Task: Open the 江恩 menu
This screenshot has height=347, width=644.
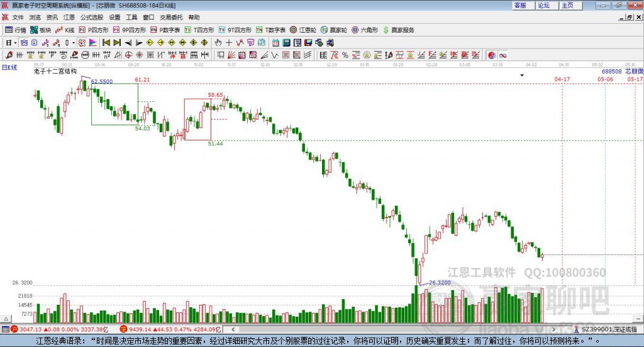Action: pyautogui.click(x=69, y=17)
